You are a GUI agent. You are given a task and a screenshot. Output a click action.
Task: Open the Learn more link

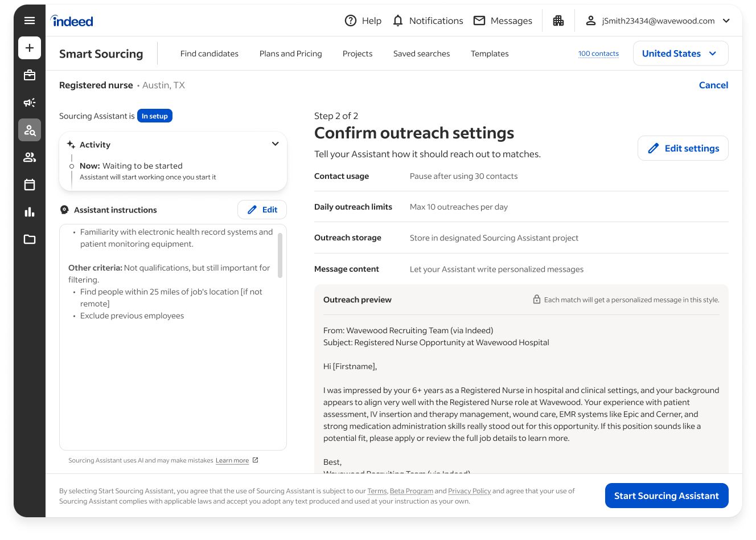tap(232, 460)
